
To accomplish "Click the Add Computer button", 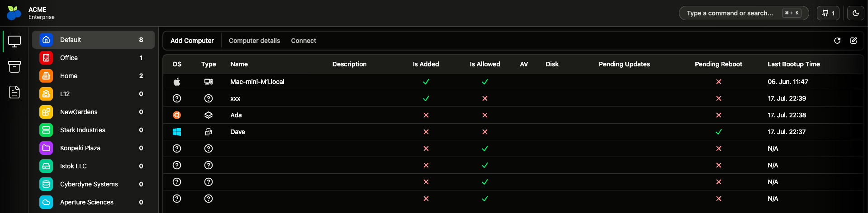I will click(x=192, y=41).
